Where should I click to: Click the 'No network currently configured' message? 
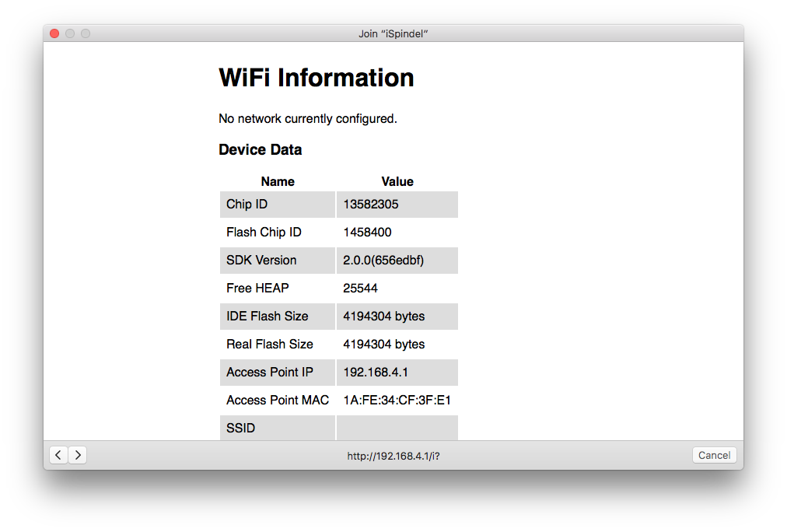click(x=308, y=119)
